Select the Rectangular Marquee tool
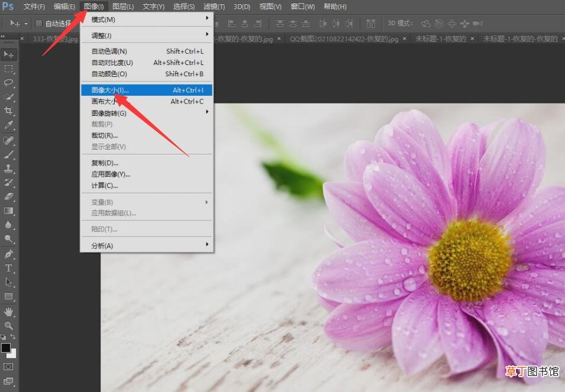The width and height of the screenshot is (565, 392). click(9, 69)
